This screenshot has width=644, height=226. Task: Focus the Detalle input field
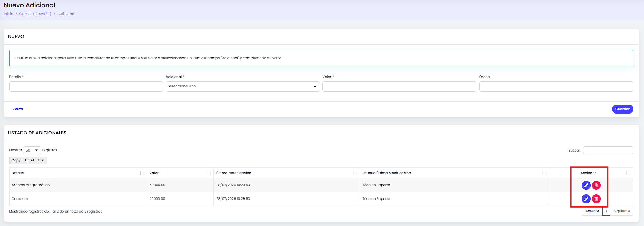pos(86,86)
